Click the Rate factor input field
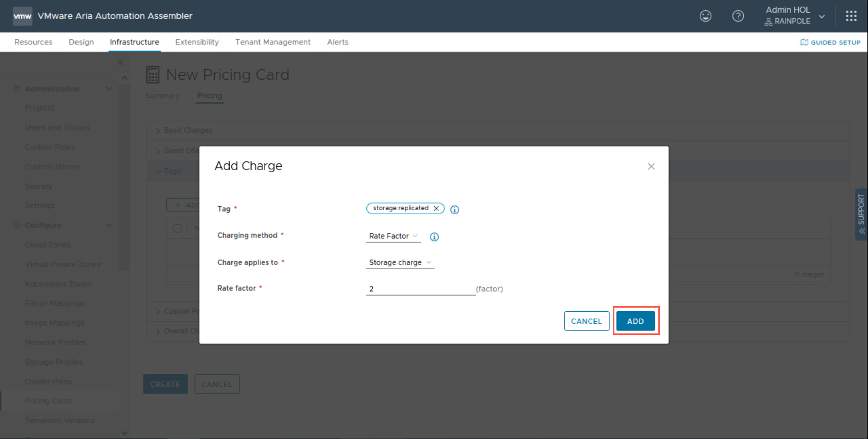 tap(420, 289)
